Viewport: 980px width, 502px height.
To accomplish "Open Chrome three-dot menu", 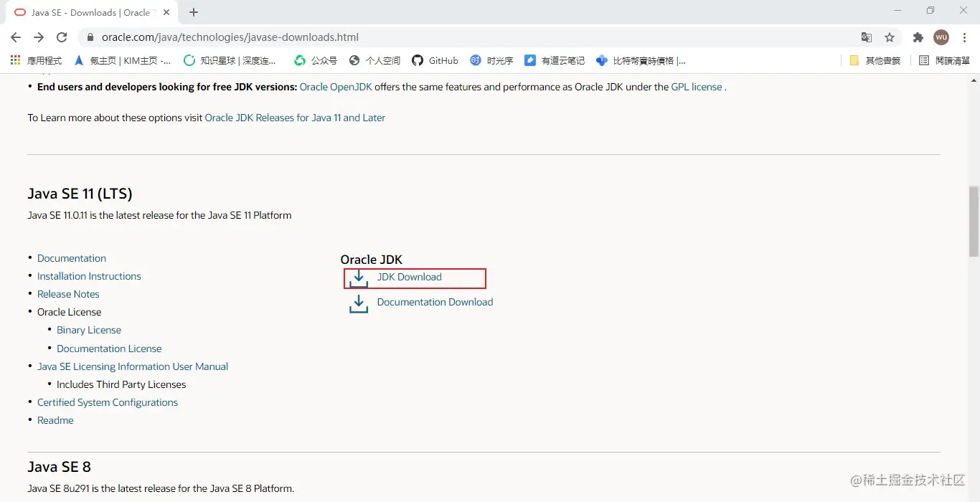I will [964, 37].
